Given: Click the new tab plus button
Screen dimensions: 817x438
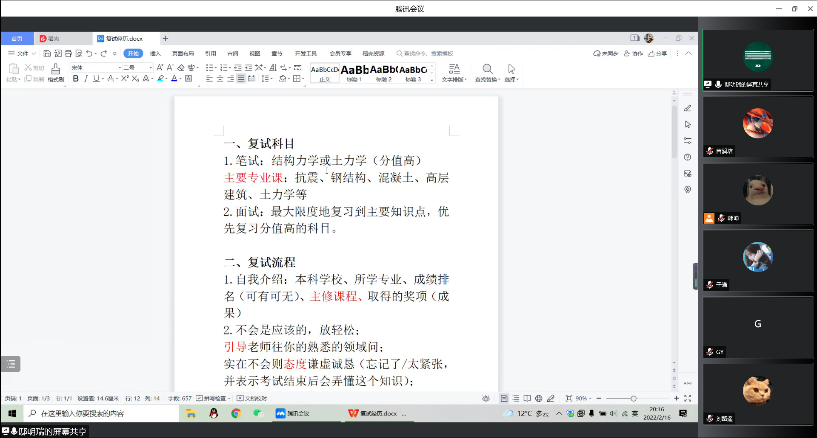Looking at the screenshot, I should pos(165,38).
